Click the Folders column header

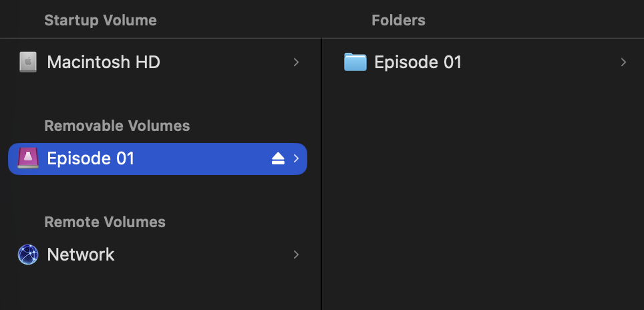point(398,20)
